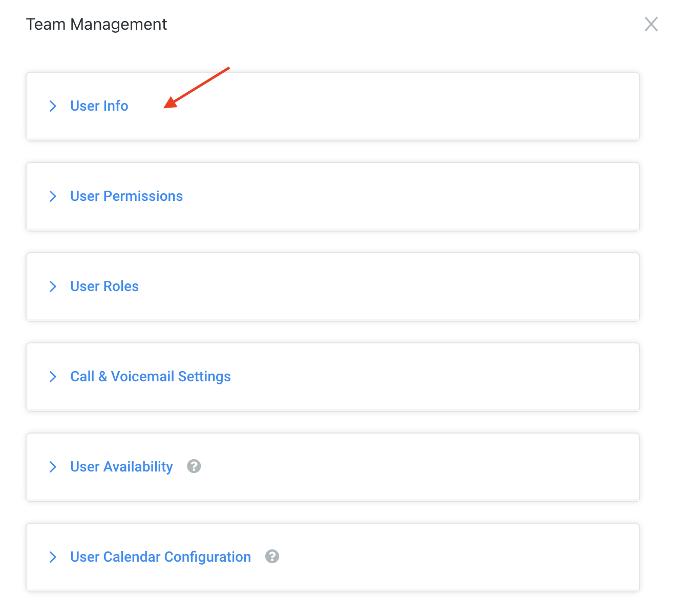The width and height of the screenshot is (675, 616).
Task: Close the Team Management dialog
Action: click(651, 24)
